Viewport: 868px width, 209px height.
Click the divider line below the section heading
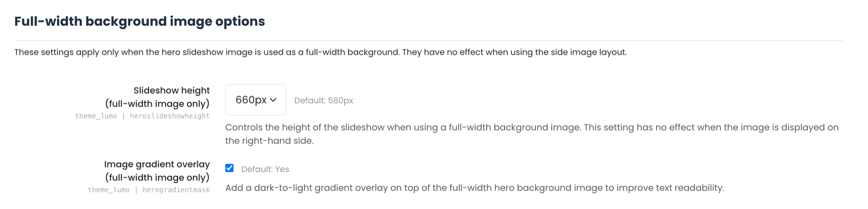point(428,41)
